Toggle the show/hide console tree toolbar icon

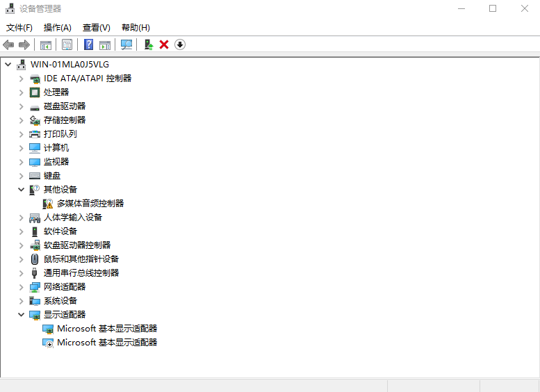(46, 44)
